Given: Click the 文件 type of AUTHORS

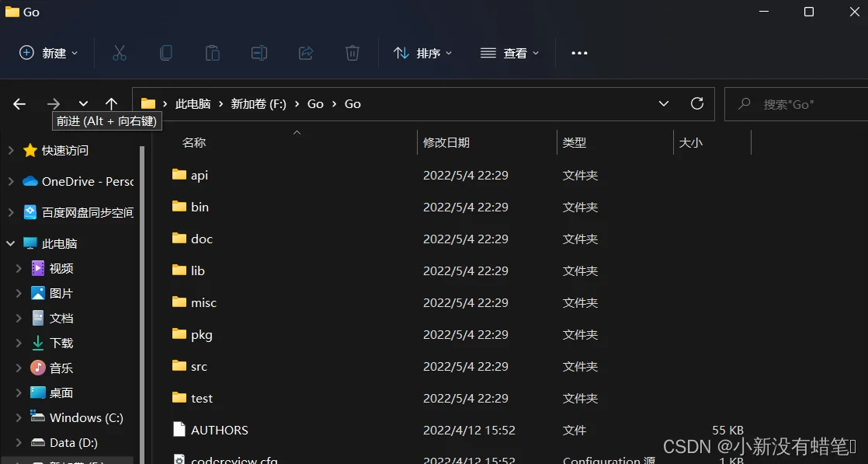Looking at the screenshot, I should click(x=574, y=430).
